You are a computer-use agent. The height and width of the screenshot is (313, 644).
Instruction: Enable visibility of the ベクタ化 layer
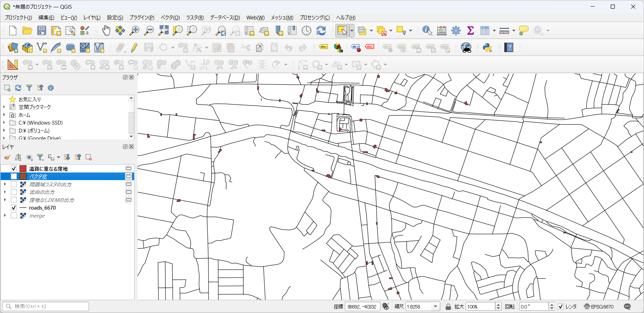coord(14,176)
